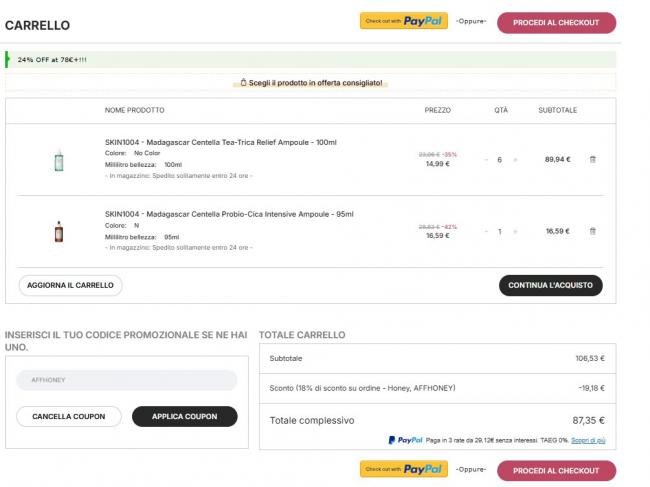Image resolution: width=650 pixels, height=487 pixels.
Task: Click the 14,99 € unit price
Action: (x=437, y=164)
